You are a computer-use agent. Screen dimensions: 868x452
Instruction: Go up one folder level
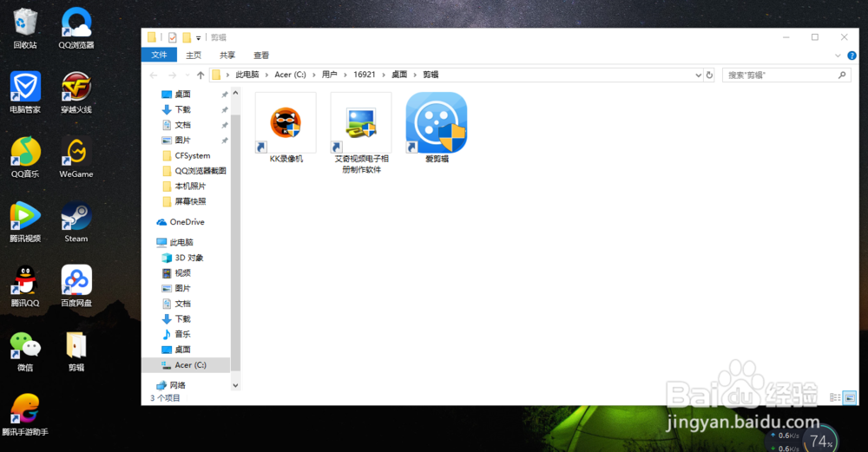(201, 75)
